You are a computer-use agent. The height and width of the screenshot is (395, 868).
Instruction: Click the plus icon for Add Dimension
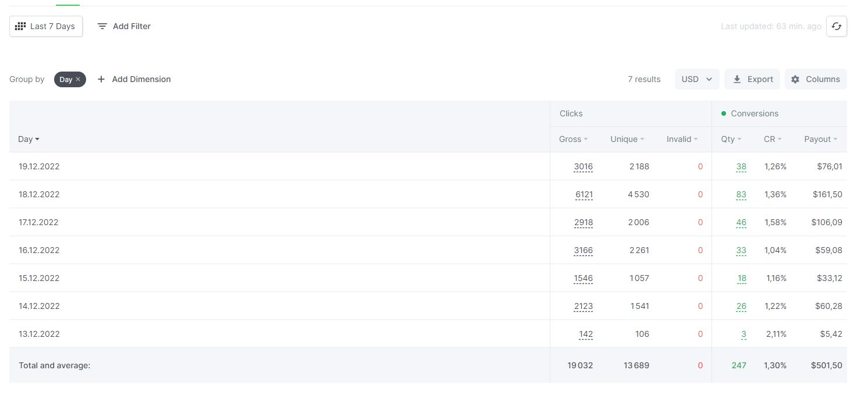pyautogui.click(x=101, y=79)
